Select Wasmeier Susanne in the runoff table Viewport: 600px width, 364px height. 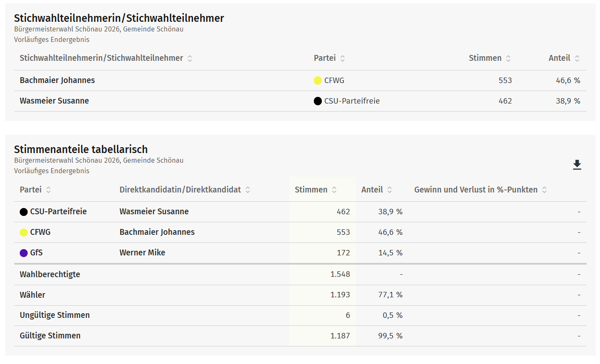(x=54, y=101)
